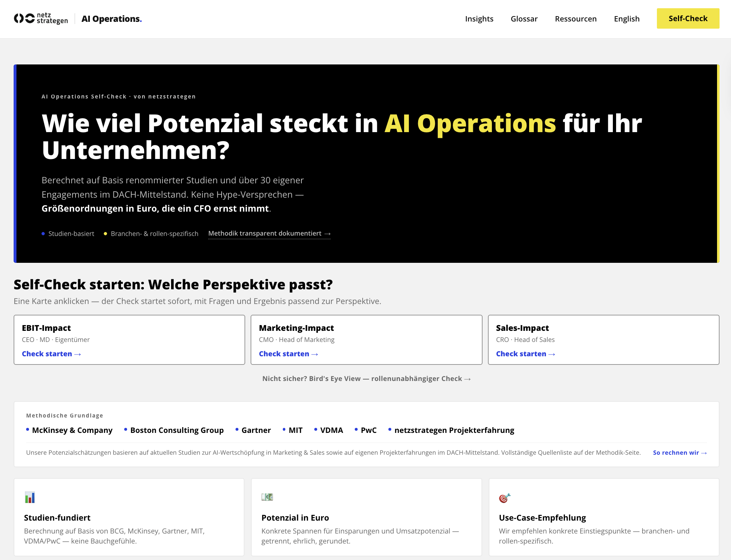
Task: Click the netzstrategen logo
Action: pyautogui.click(x=41, y=19)
